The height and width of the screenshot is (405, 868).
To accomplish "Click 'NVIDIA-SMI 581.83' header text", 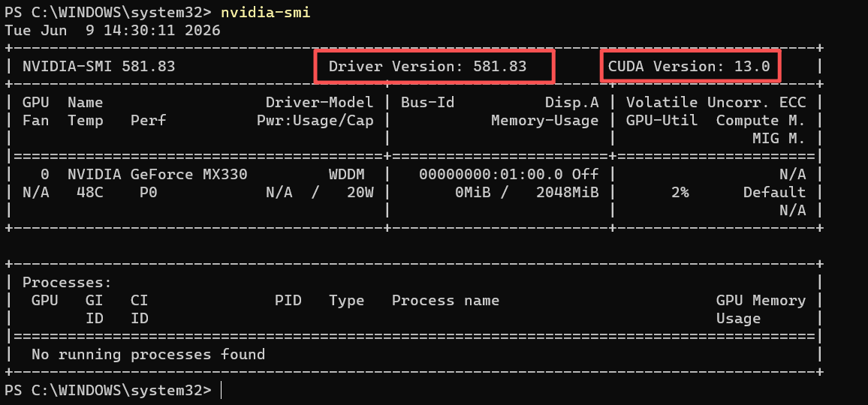I will pyautogui.click(x=98, y=67).
